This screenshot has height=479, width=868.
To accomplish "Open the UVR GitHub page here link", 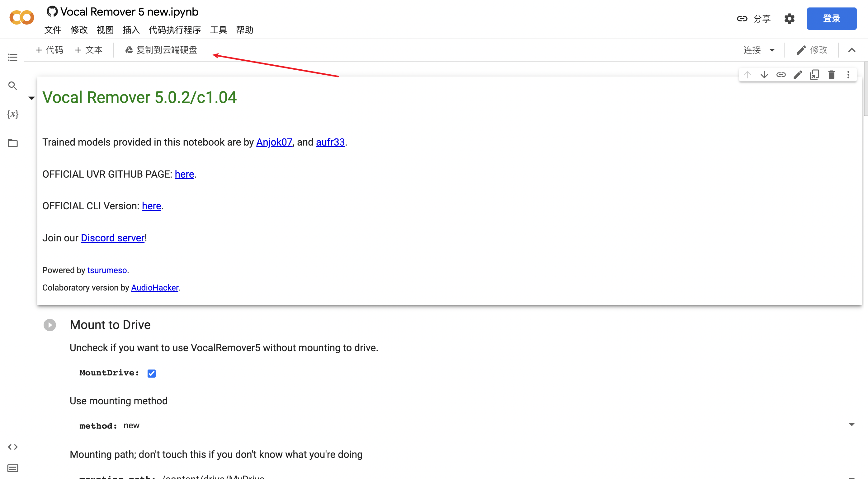I will 184,174.
